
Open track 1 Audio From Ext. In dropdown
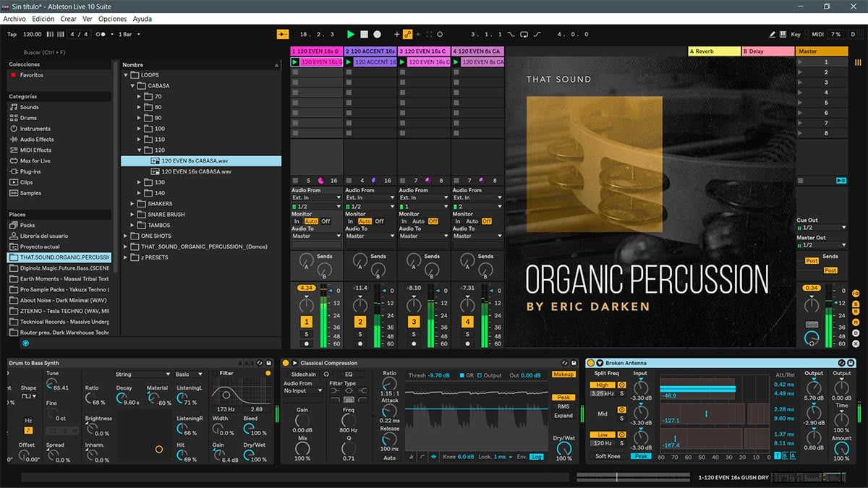[x=316, y=197]
